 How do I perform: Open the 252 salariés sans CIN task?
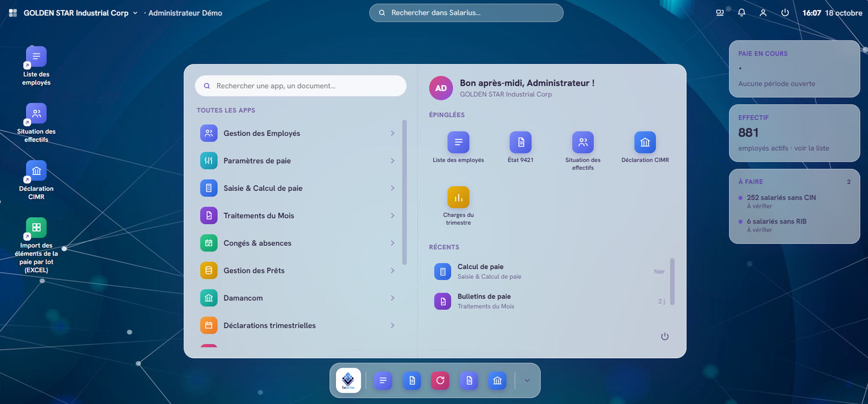pyautogui.click(x=795, y=201)
